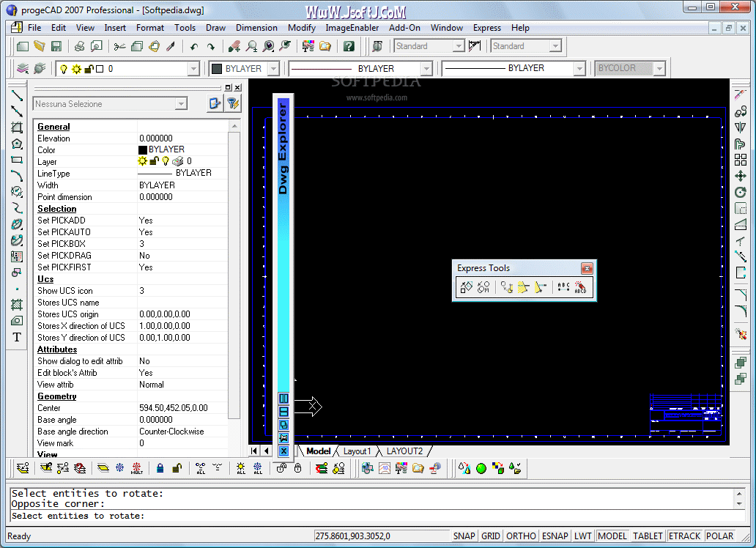Click the Help question mark icon

pyautogui.click(x=349, y=46)
